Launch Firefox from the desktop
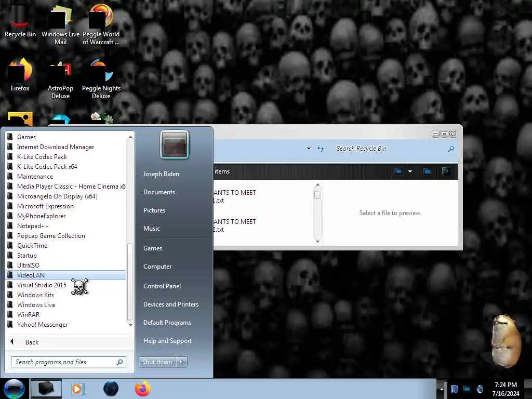This screenshot has height=399, width=532. pyautogui.click(x=20, y=75)
